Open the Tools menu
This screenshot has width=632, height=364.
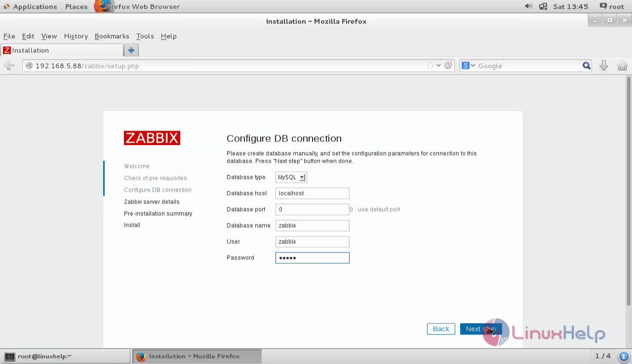145,36
